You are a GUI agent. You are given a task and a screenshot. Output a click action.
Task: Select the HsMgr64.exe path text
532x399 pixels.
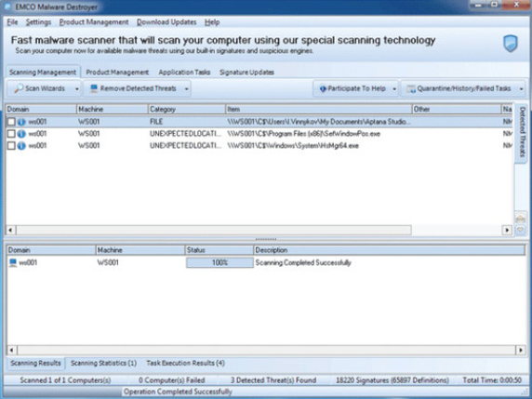pyautogui.click(x=293, y=146)
